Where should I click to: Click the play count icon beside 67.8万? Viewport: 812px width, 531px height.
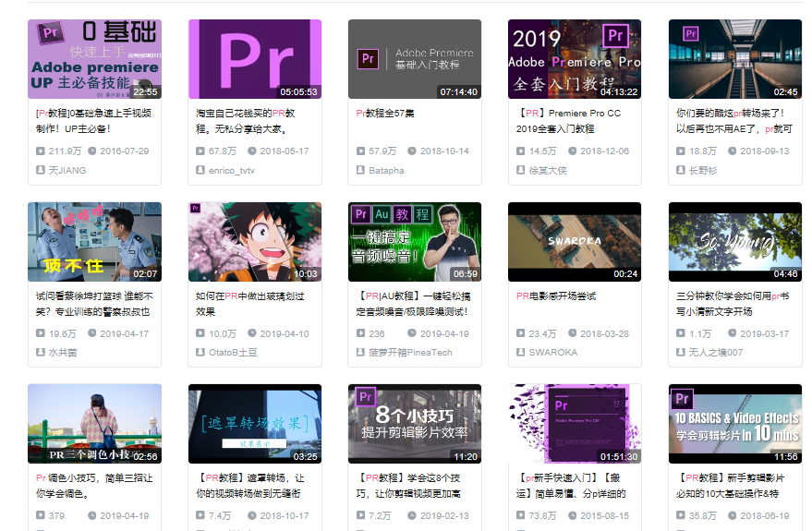click(x=200, y=151)
